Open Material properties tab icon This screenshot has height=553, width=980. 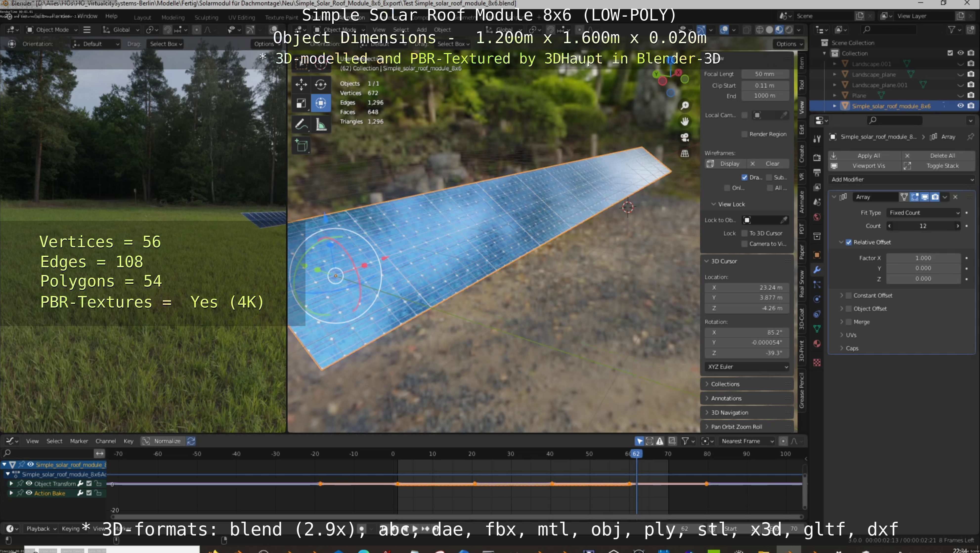coord(816,344)
